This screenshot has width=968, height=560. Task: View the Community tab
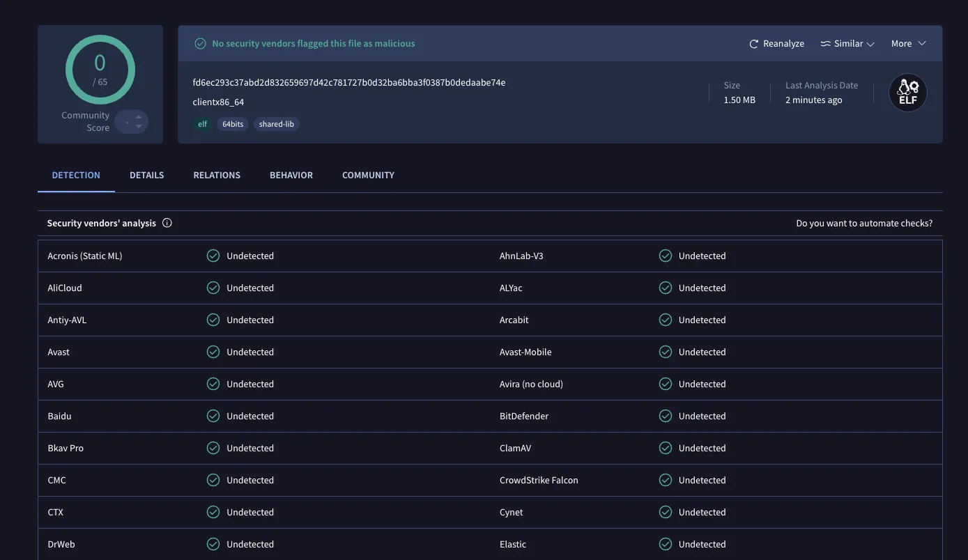point(368,175)
